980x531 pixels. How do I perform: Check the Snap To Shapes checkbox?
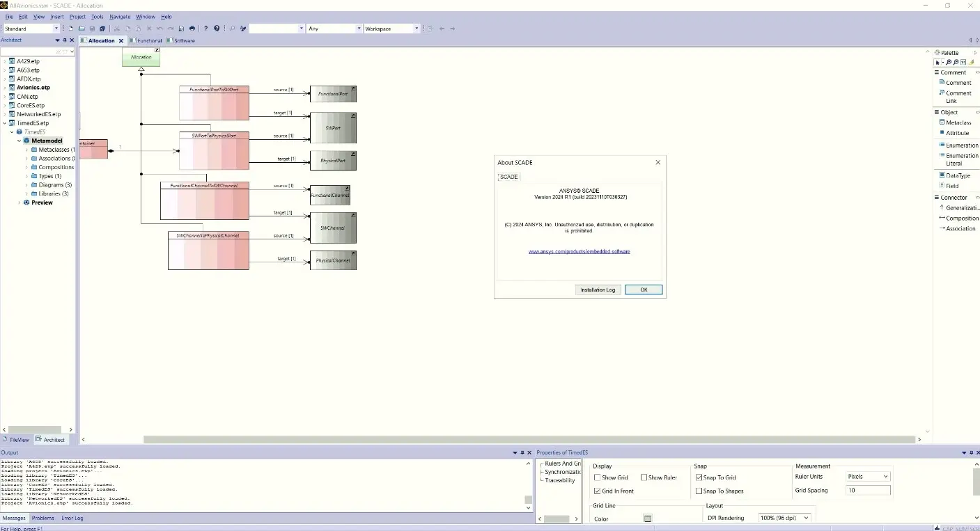699,491
